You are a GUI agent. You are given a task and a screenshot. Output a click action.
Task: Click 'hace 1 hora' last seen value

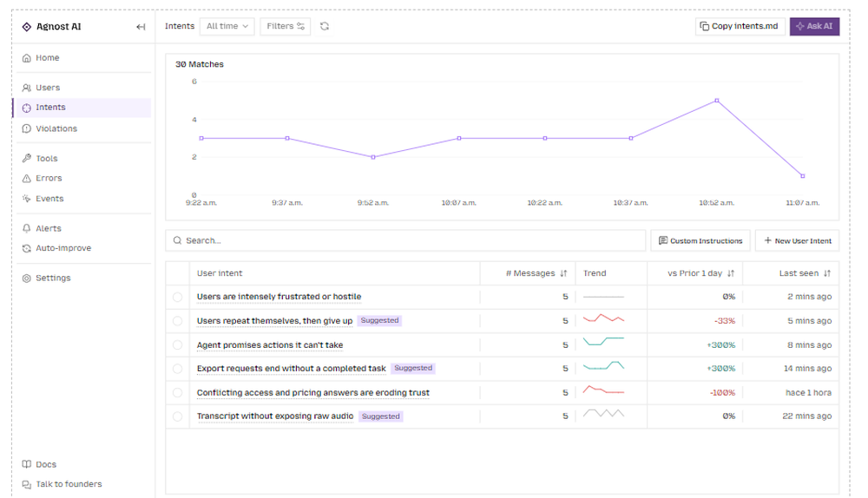(x=808, y=393)
